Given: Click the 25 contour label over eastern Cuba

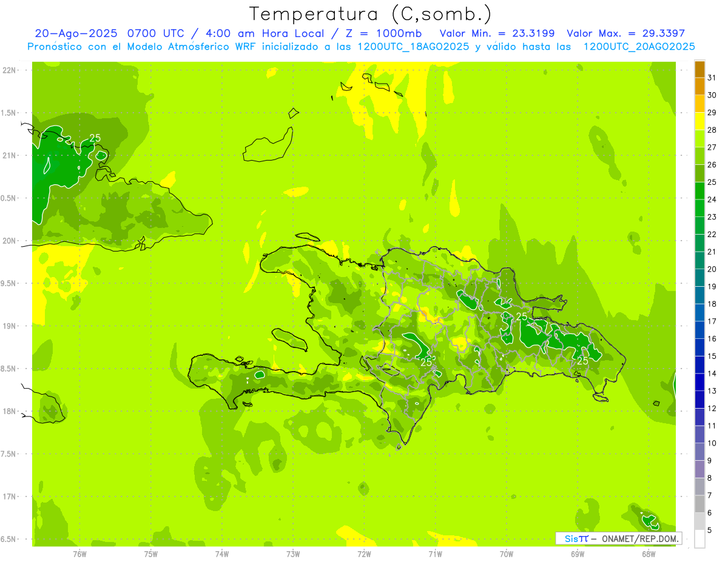Looking at the screenshot, I should pyautogui.click(x=95, y=138).
